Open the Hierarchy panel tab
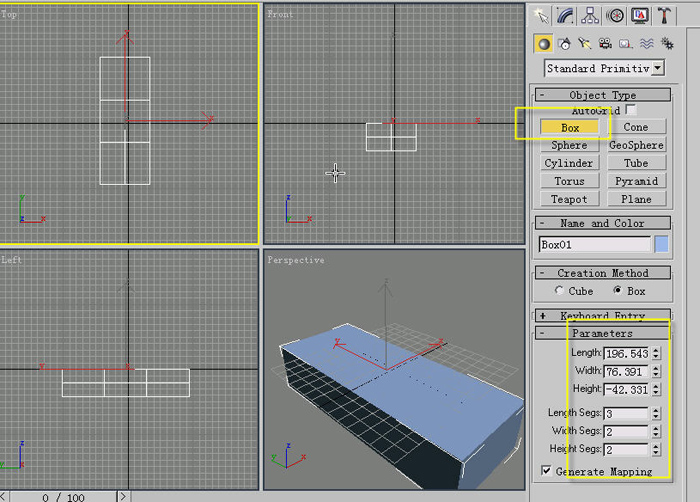The width and height of the screenshot is (700, 502). tap(590, 16)
